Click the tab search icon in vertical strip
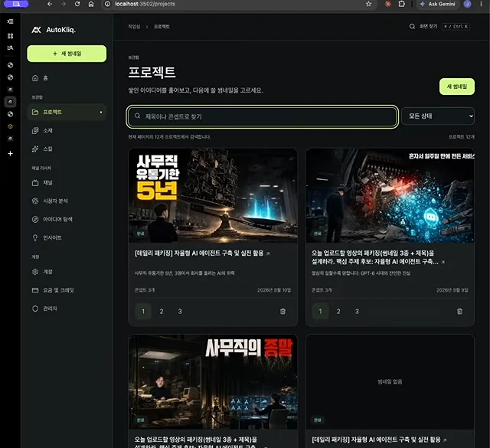490x448 pixels. [10, 47]
